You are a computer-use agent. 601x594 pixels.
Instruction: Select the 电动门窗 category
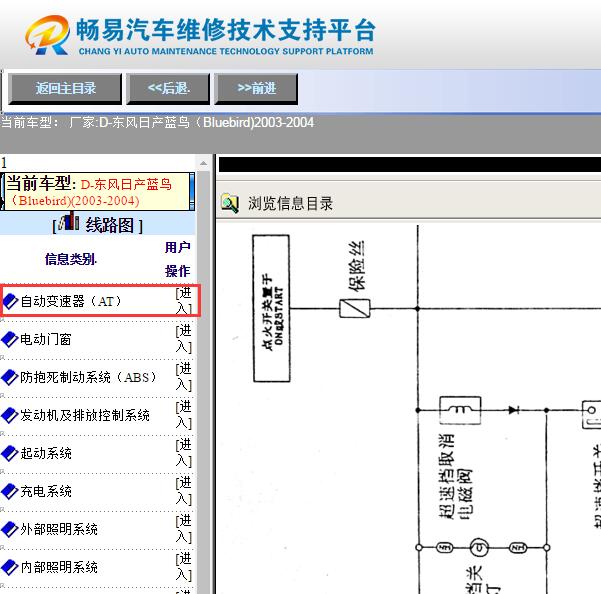pos(46,340)
